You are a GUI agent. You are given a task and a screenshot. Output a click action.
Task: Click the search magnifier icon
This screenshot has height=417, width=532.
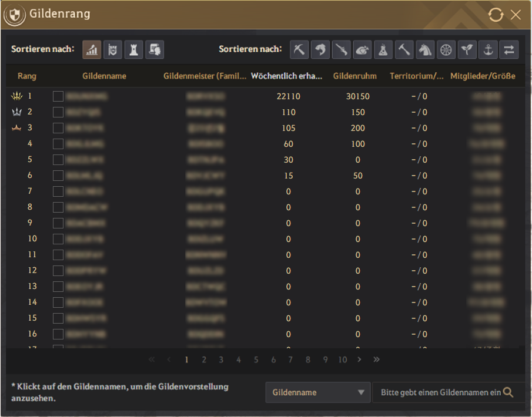[x=508, y=392]
